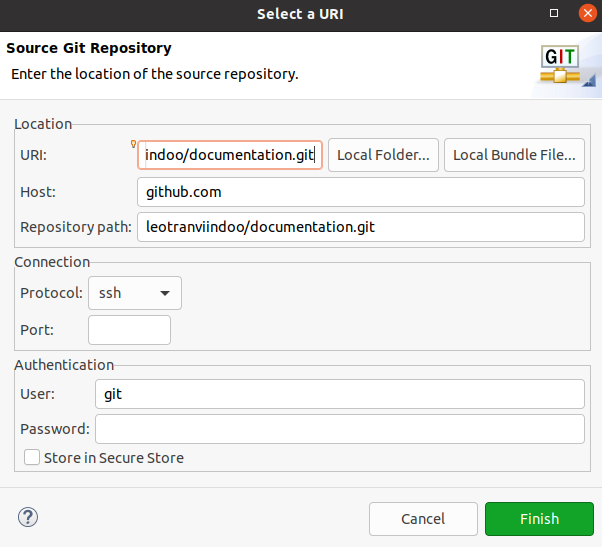This screenshot has height=547, width=602.
Task: Maximize the Select a URI dialog
Action: click(555, 14)
